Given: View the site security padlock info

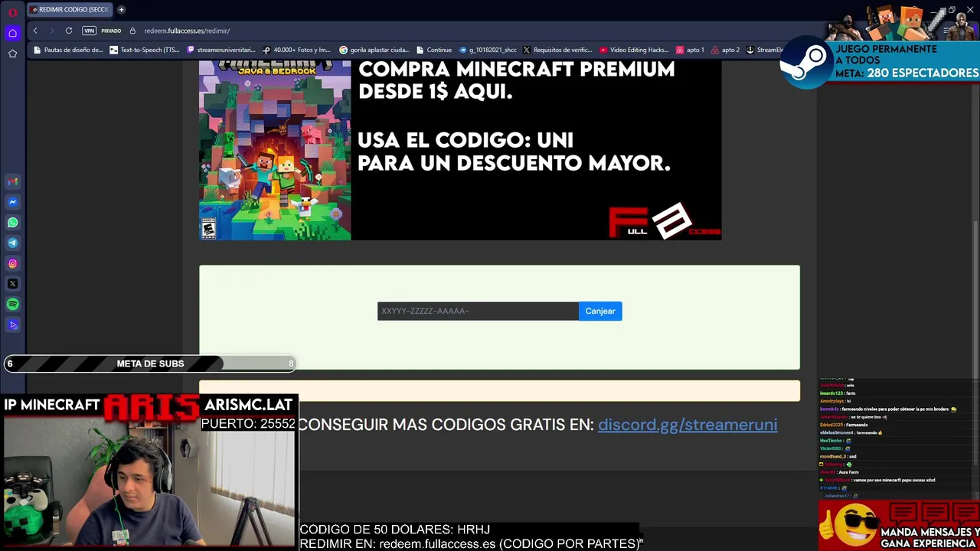Looking at the screenshot, I should coord(132,31).
